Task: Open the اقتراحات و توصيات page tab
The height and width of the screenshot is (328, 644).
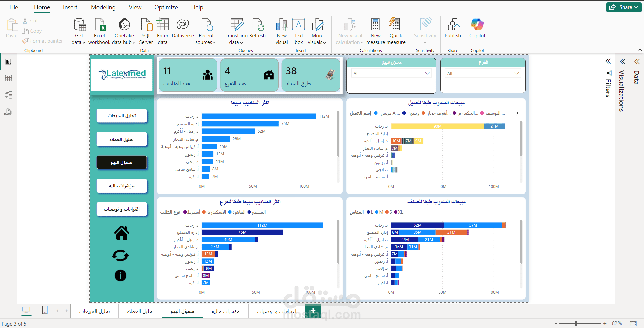Action: coord(276,311)
